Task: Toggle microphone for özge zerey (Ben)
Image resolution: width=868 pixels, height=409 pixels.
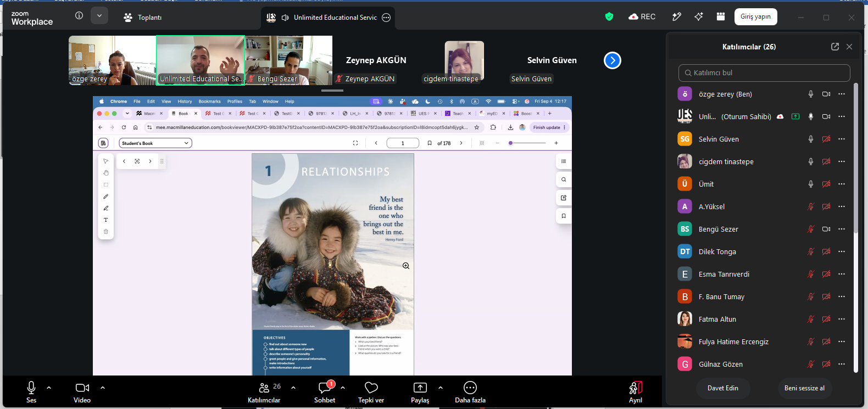Action: pos(811,94)
